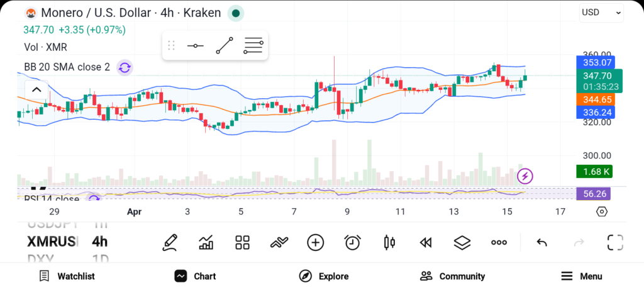Open the object tree layers icon

(462, 242)
